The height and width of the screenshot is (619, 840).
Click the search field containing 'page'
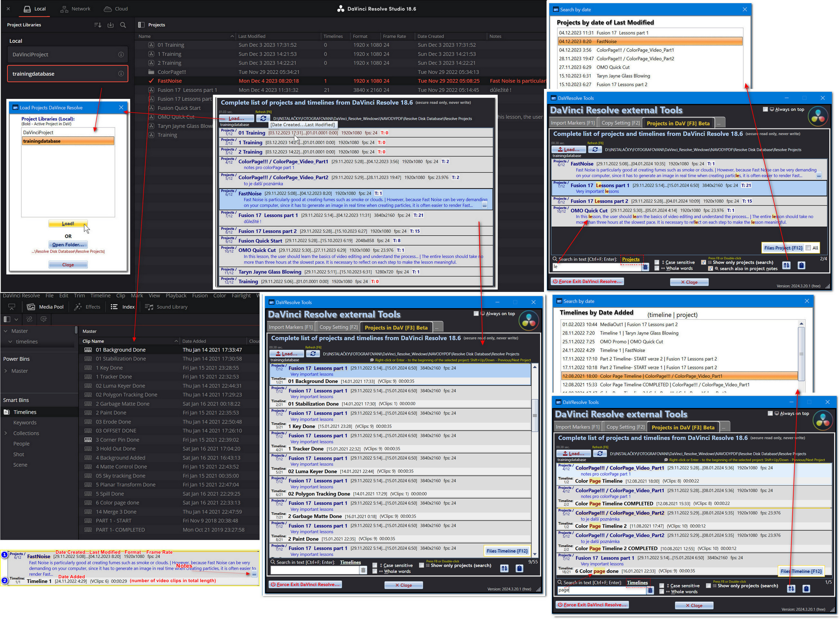601,590
